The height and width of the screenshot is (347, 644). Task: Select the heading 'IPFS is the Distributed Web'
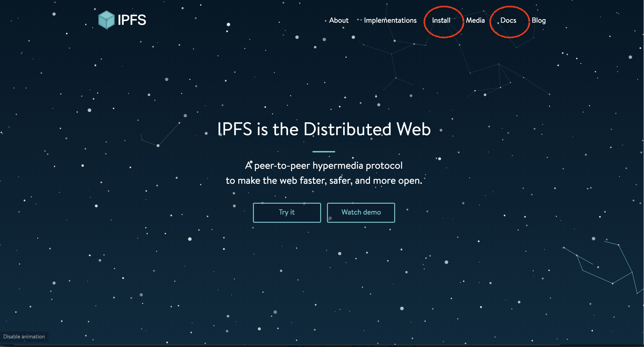pos(324,129)
